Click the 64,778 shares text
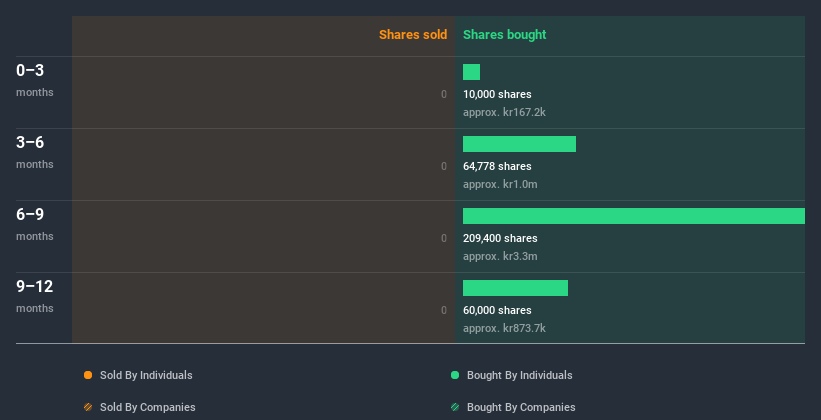Viewport: 821px width, 420px height. coord(497,166)
